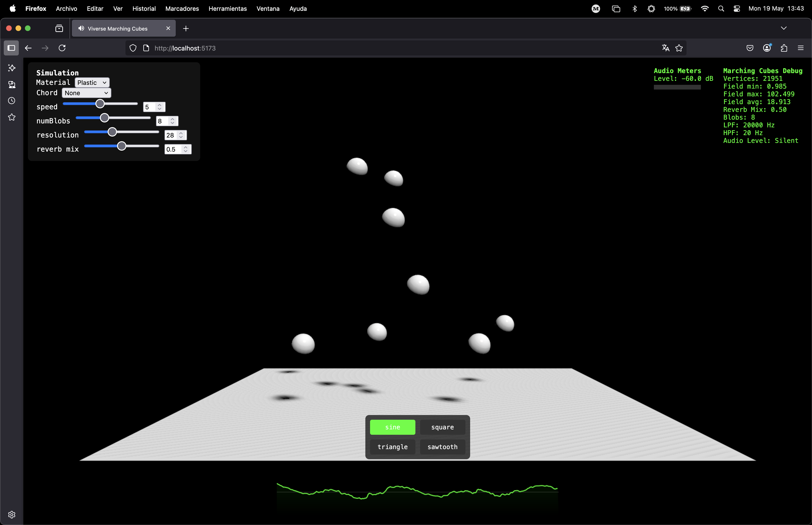Open the synced tabs sidebar icon

pos(11,85)
